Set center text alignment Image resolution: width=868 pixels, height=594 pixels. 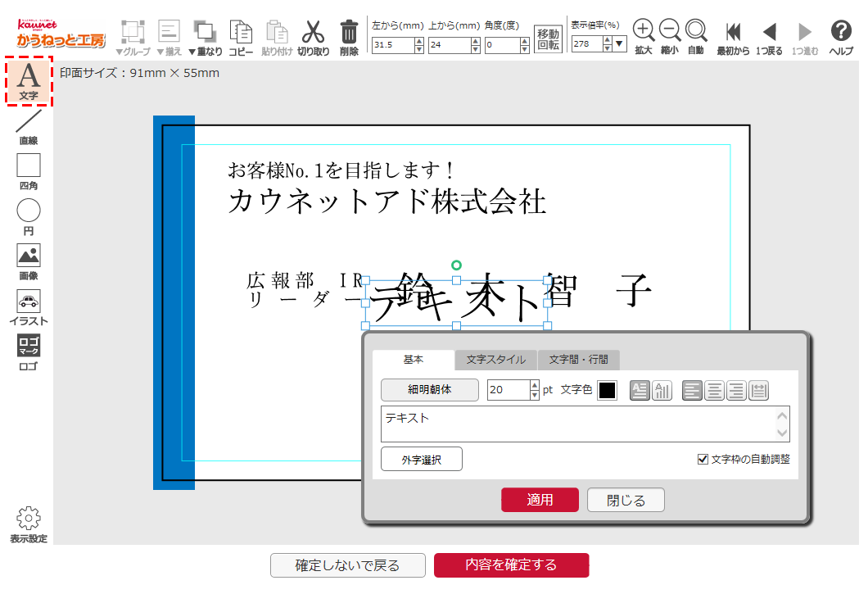pyautogui.click(x=714, y=391)
